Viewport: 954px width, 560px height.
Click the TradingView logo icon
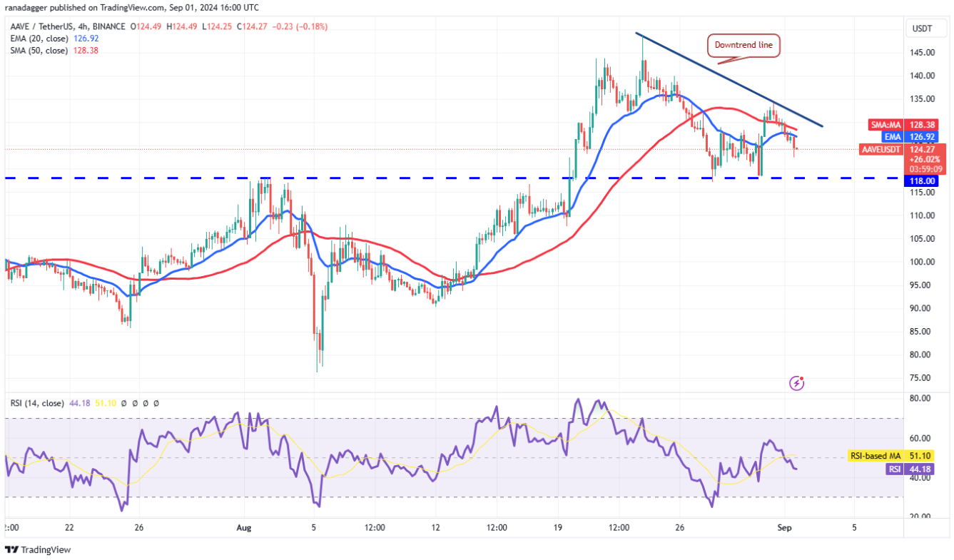11,550
